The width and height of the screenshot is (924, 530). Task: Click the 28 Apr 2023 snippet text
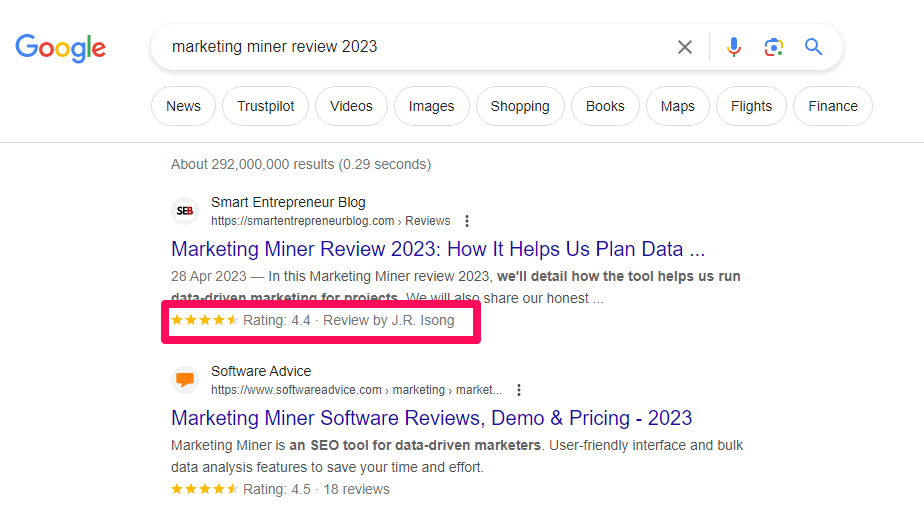456,288
